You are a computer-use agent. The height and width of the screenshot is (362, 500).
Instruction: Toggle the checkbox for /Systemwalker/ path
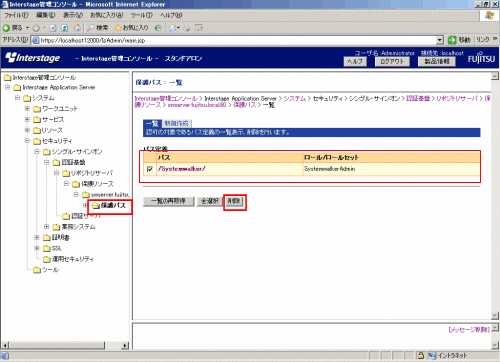(x=150, y=169)
